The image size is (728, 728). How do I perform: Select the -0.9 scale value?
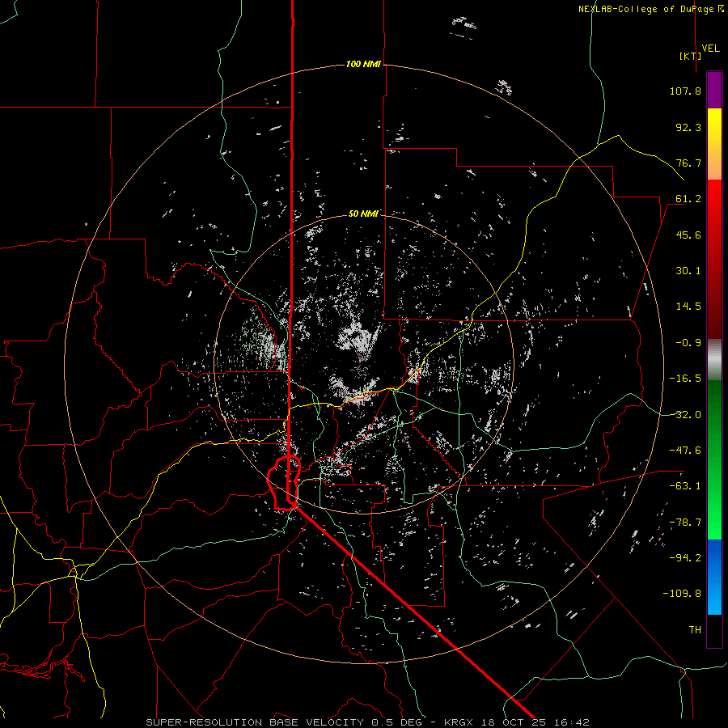(688, 343)
